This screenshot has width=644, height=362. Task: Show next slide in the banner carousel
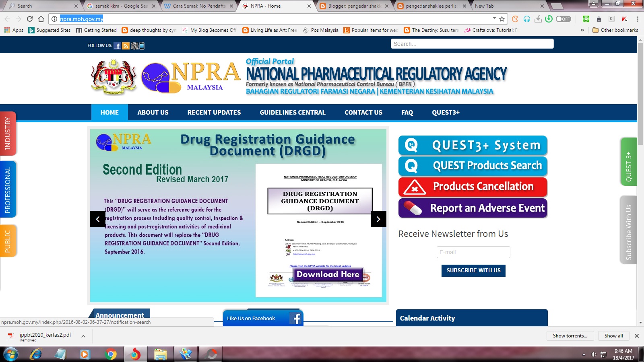[378, 219]
